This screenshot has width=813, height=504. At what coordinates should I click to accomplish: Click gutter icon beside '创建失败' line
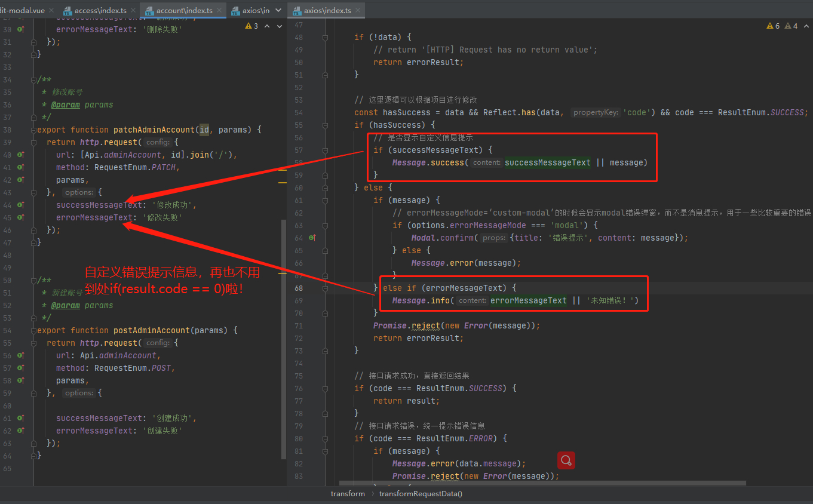pyautogui.click(x=21, y=431)
